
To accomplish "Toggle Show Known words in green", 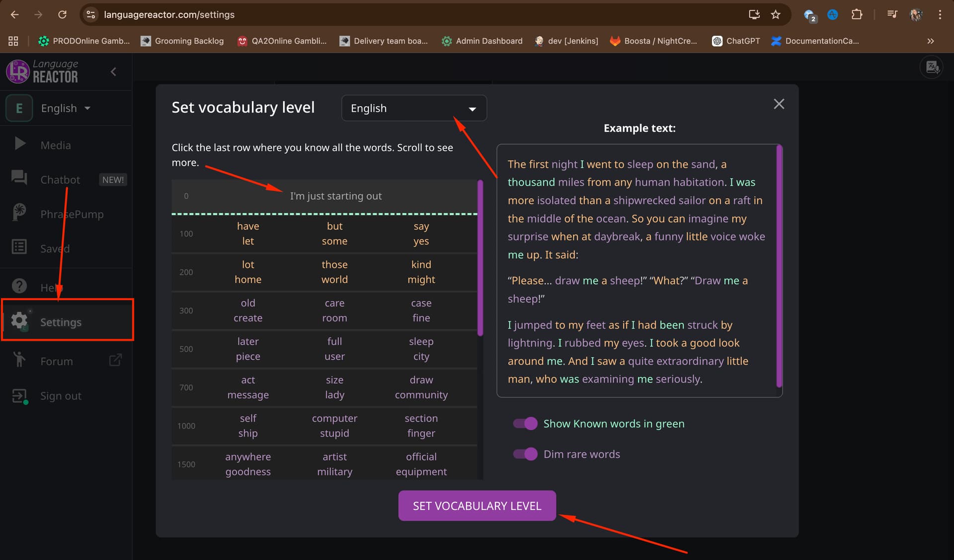I will pos(525,424).
